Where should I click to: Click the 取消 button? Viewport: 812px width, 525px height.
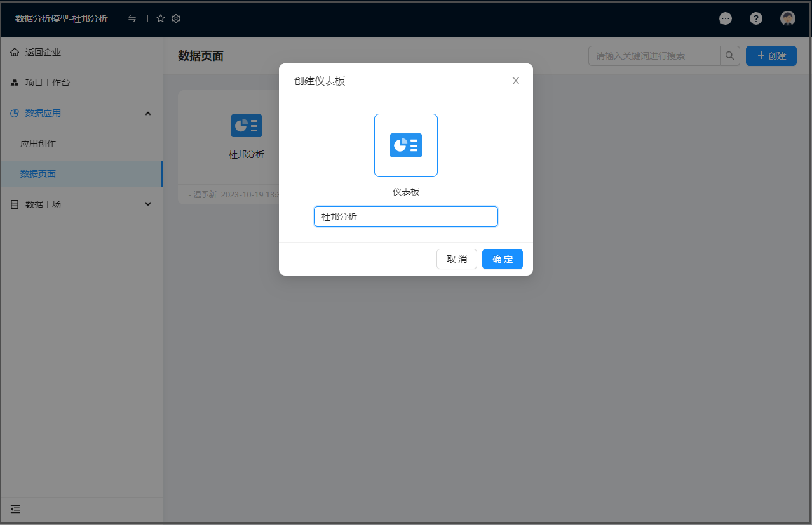click(456, 259)
